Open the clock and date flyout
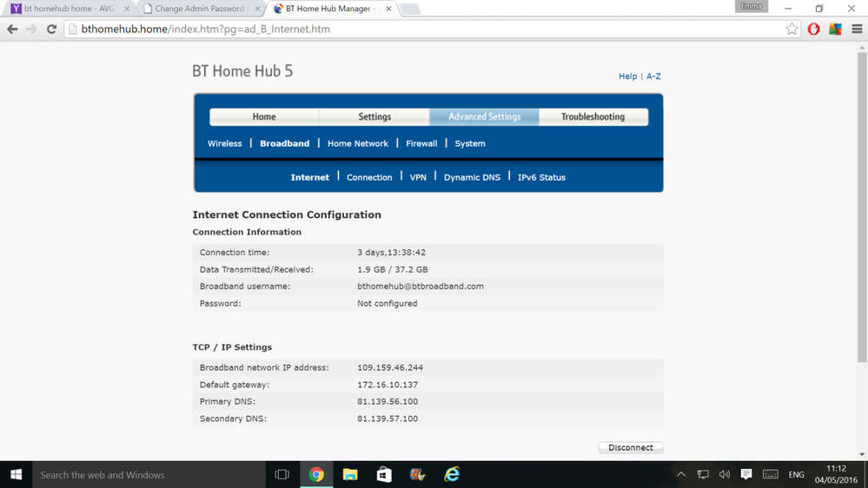 pos(836,475)
